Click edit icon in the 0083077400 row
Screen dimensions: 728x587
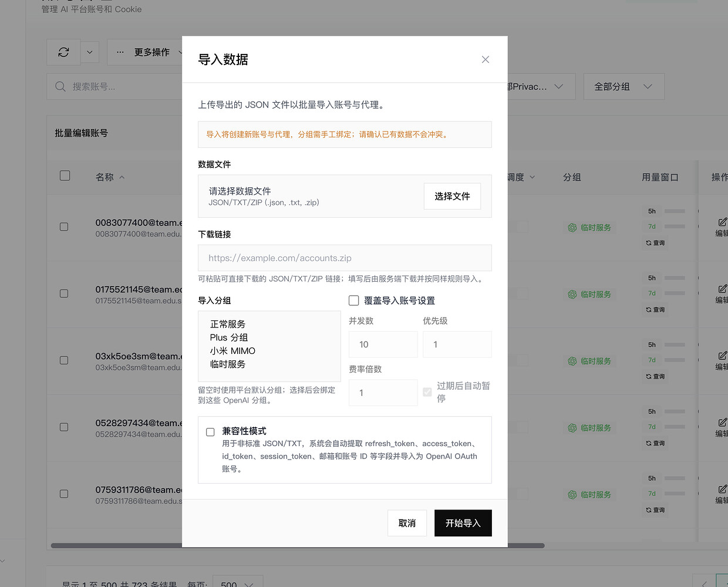coord(723,222)
